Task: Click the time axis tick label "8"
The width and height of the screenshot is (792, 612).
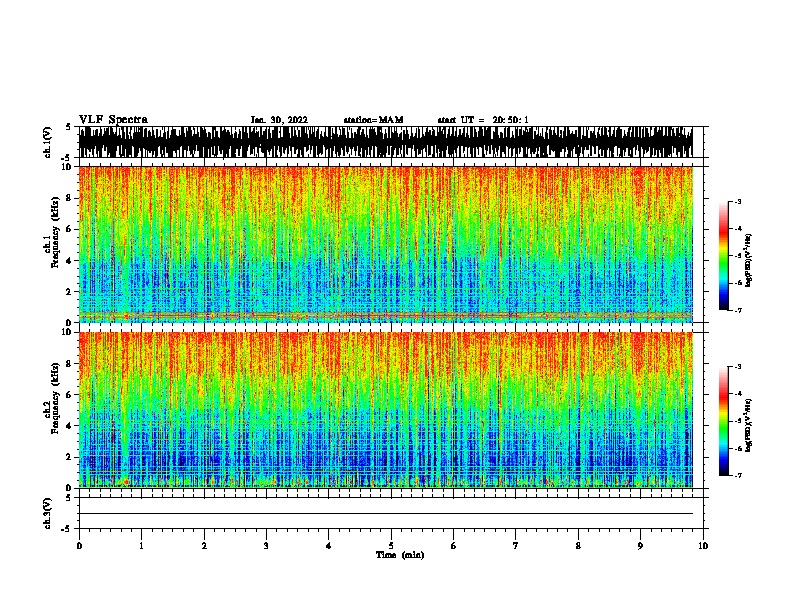Action: click(578, 546)
